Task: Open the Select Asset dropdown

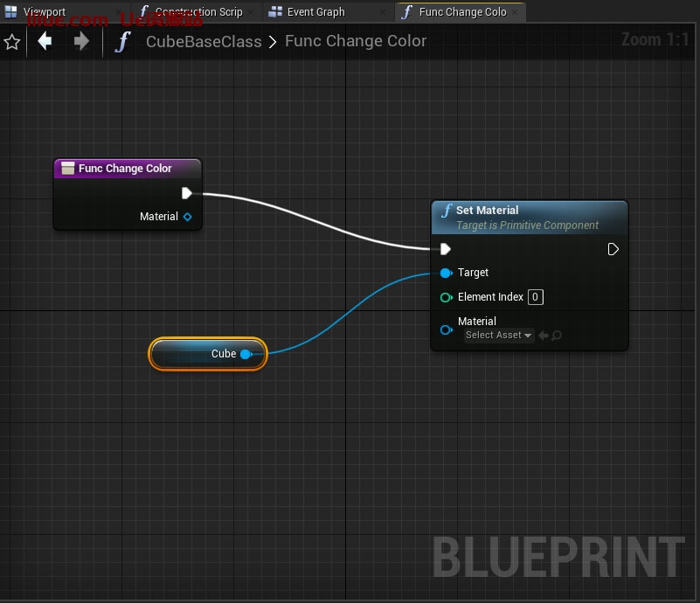Action: [x=498, y=336]
